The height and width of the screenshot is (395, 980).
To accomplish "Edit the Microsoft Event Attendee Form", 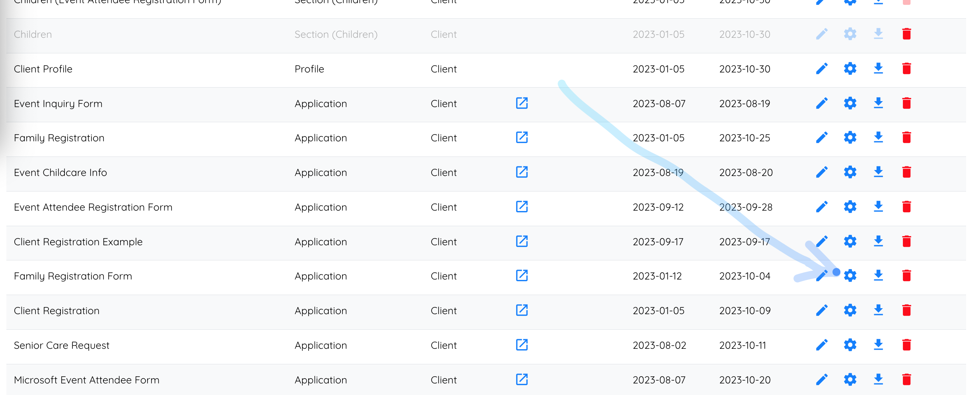I will [822, 379].
